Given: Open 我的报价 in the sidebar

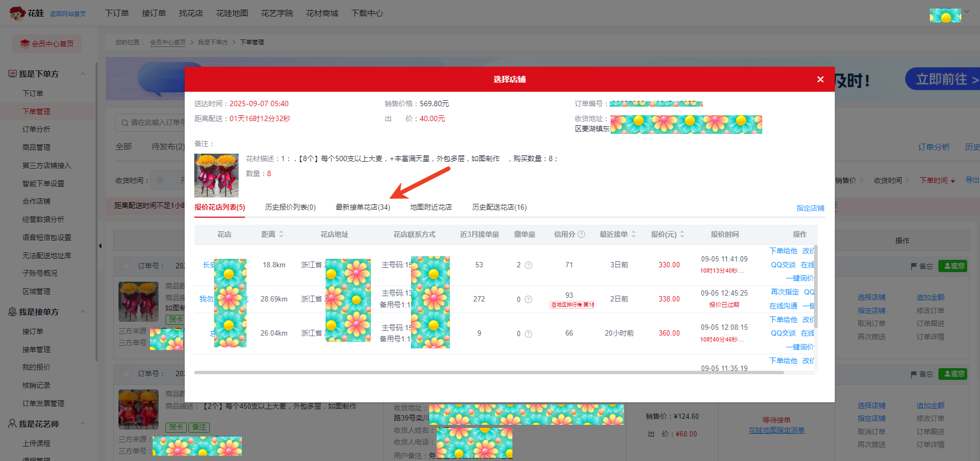Looking at the screenshot, I should click(x=36, y=367).
